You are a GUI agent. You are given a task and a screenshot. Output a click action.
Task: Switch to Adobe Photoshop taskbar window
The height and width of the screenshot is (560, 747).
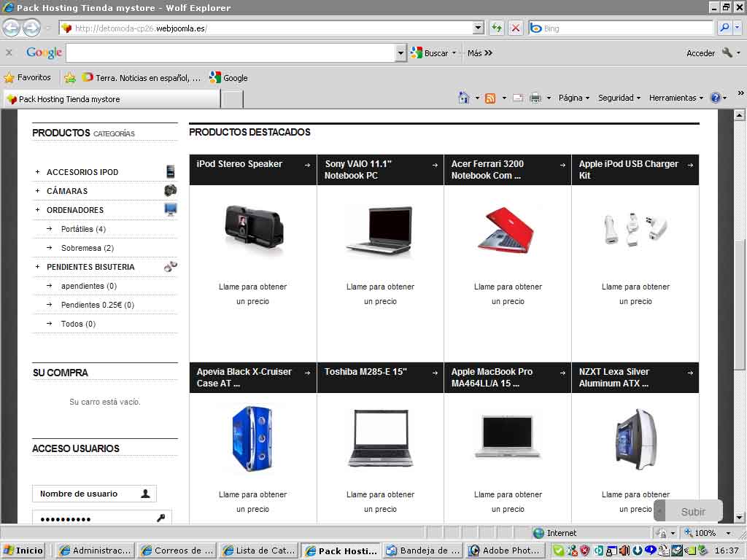(x=505, y=551)
